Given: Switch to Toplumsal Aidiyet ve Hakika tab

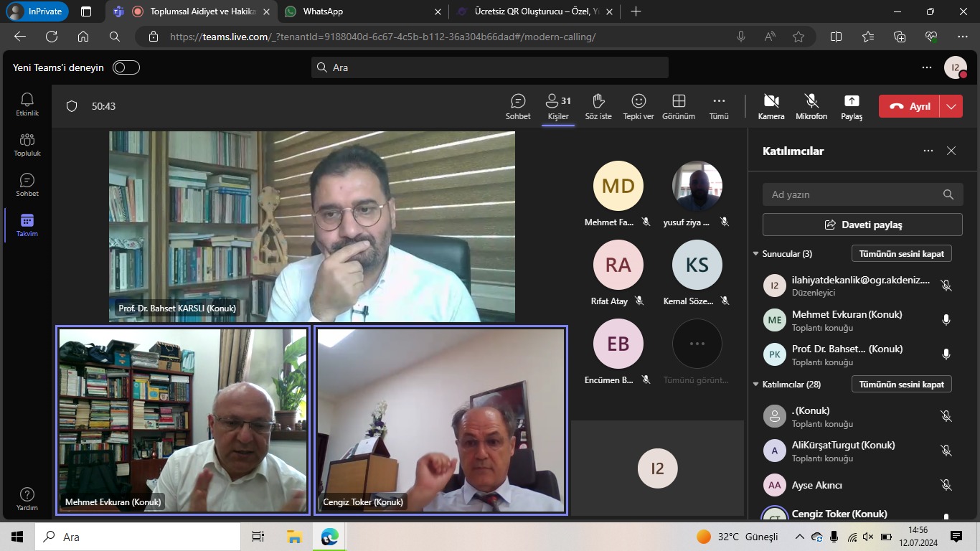Looking at the screenshot, I should (191, 11).
